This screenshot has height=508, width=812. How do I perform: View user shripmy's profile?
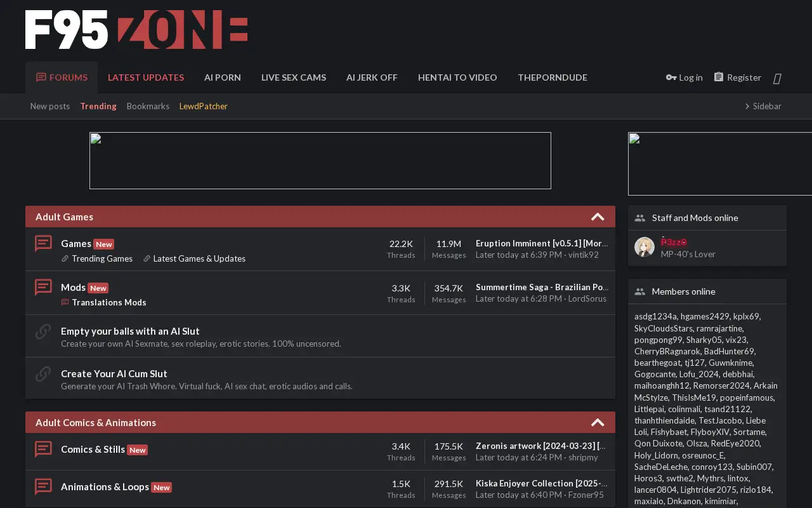pyautogui.click(x=583, y=457)
